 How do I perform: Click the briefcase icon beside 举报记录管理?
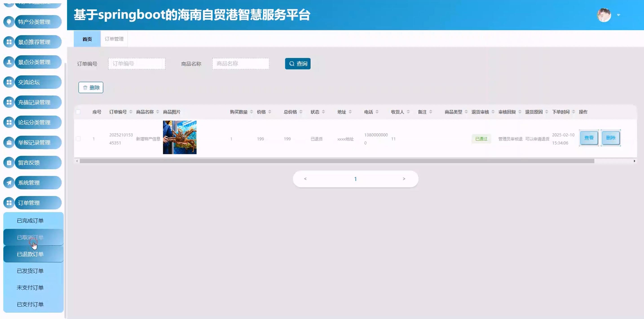pos(9,142)
